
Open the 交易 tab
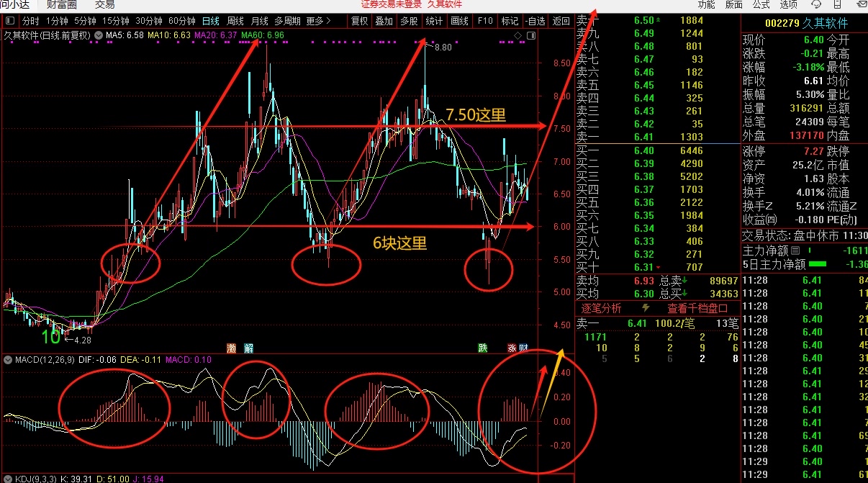(105, 4)
